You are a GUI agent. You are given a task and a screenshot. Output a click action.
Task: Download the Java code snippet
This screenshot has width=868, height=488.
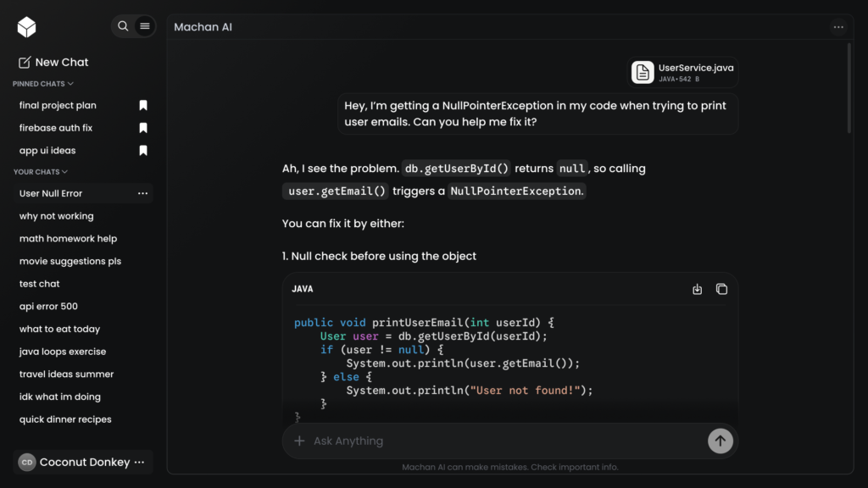[x=697, y=289]
